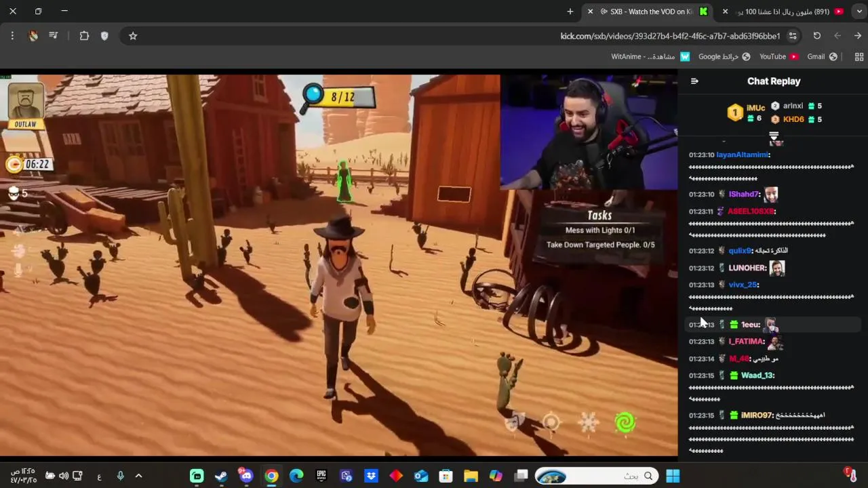Open the Windows Start button
868x488 pixels.
click(673, 476)
